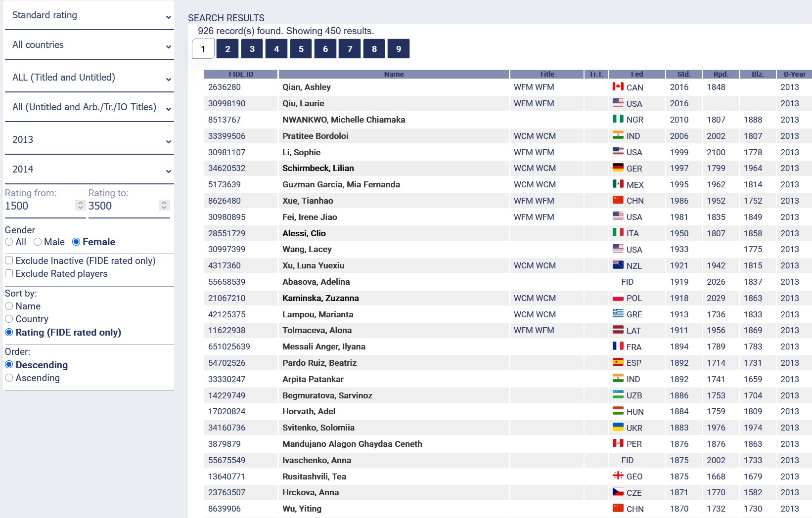Click the Ukraine flag in Svitenko, Solomiia row

[618, 427]
